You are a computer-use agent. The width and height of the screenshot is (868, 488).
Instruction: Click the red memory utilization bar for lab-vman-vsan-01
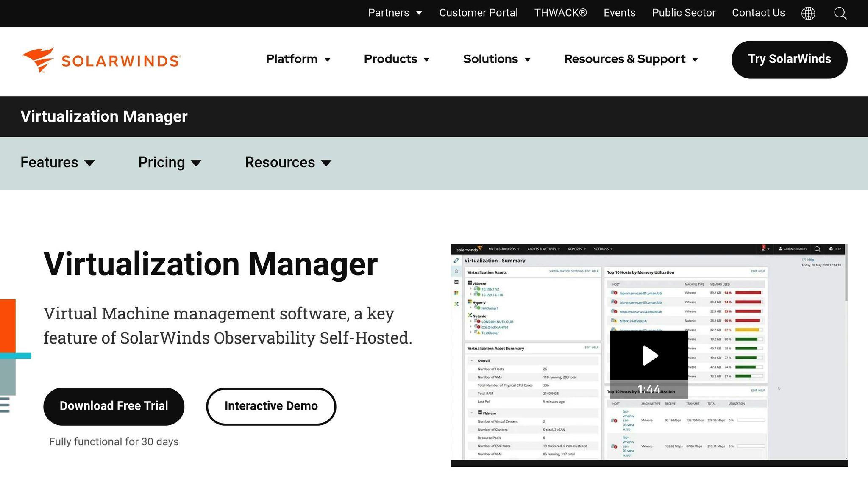coord(749,293)
